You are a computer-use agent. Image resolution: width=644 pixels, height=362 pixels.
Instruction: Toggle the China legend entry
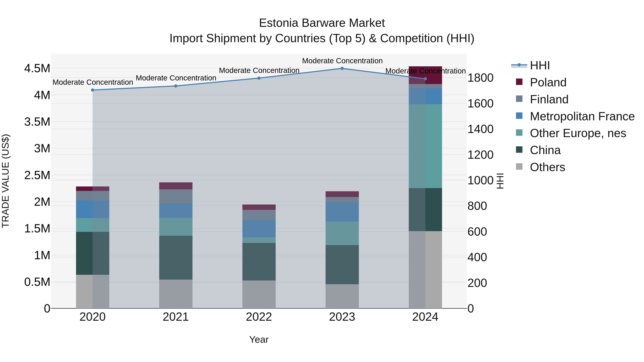click(538, 150)
